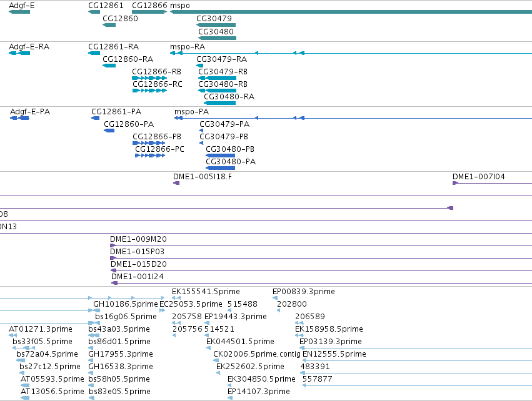Click the CG30480-RB transcript
Viewport: 532px width, 401px height.
click(217, 91)
